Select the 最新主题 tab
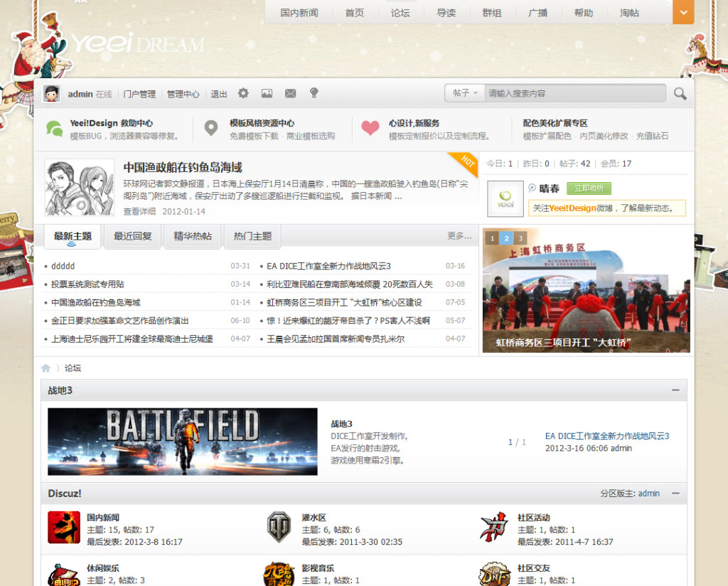This screenshot has width=728, height=586. 73,236
